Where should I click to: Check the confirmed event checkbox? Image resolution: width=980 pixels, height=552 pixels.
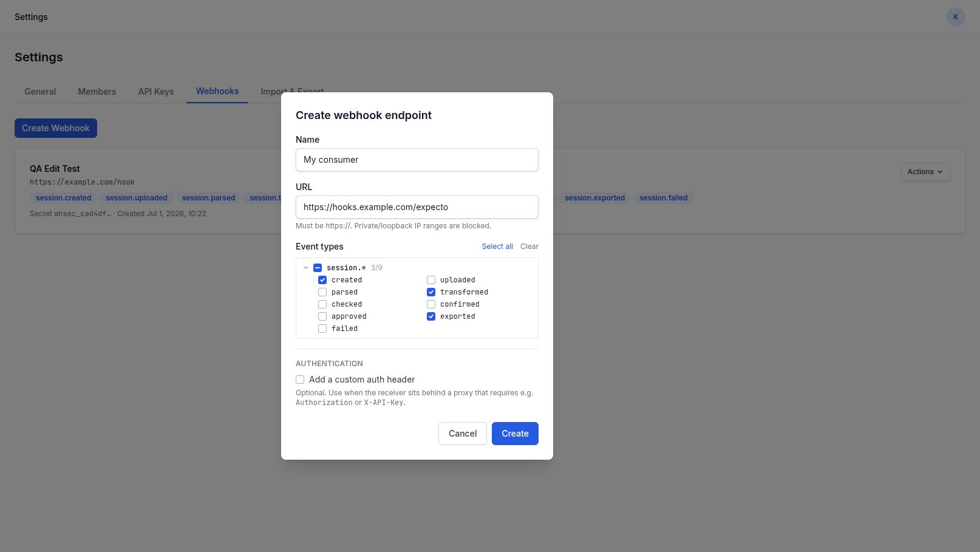pos(431,304)
